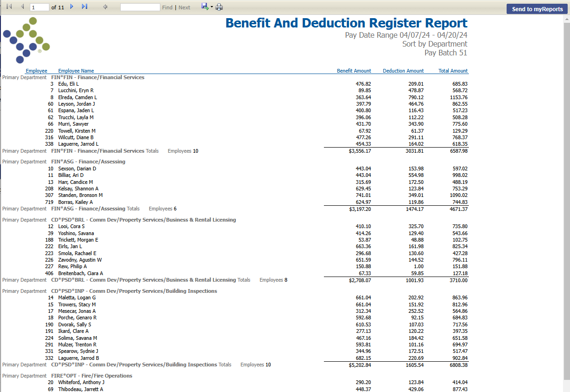
Task: Select employee Billiar, Ari D
Action: (x=71, y=175)
